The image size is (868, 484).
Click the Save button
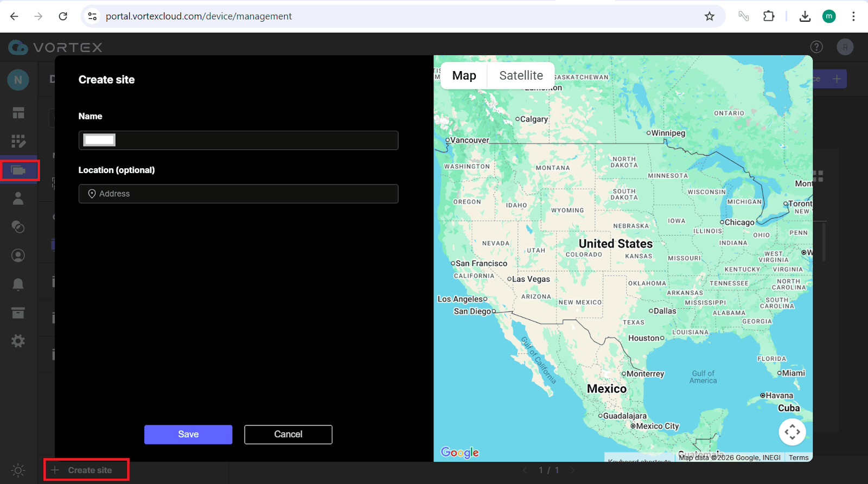tap(188, 434)
